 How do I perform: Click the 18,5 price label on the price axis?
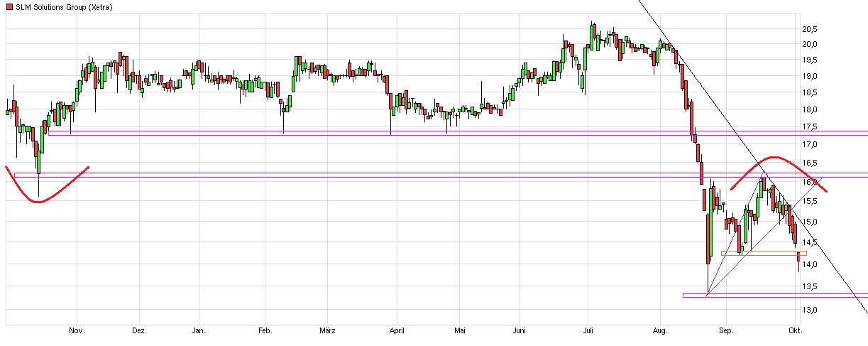[810, 92]
